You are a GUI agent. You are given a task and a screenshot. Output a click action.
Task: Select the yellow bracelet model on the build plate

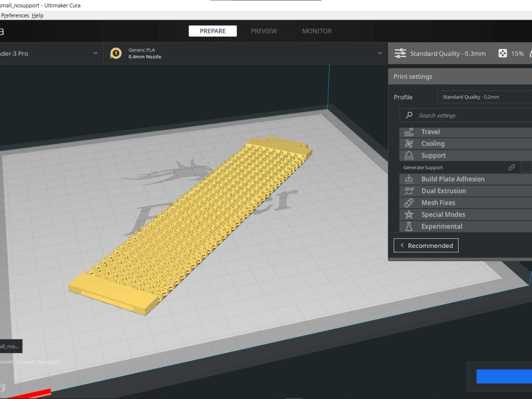(190, 226)
